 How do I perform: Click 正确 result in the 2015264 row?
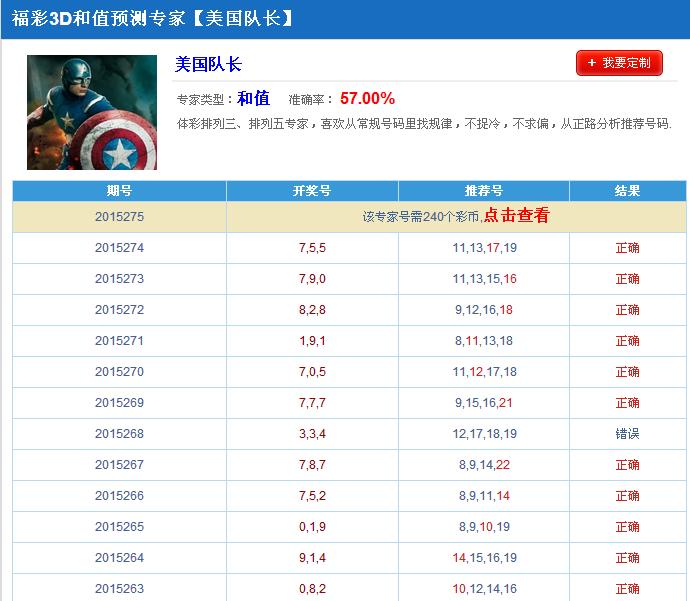pos(628,558)
